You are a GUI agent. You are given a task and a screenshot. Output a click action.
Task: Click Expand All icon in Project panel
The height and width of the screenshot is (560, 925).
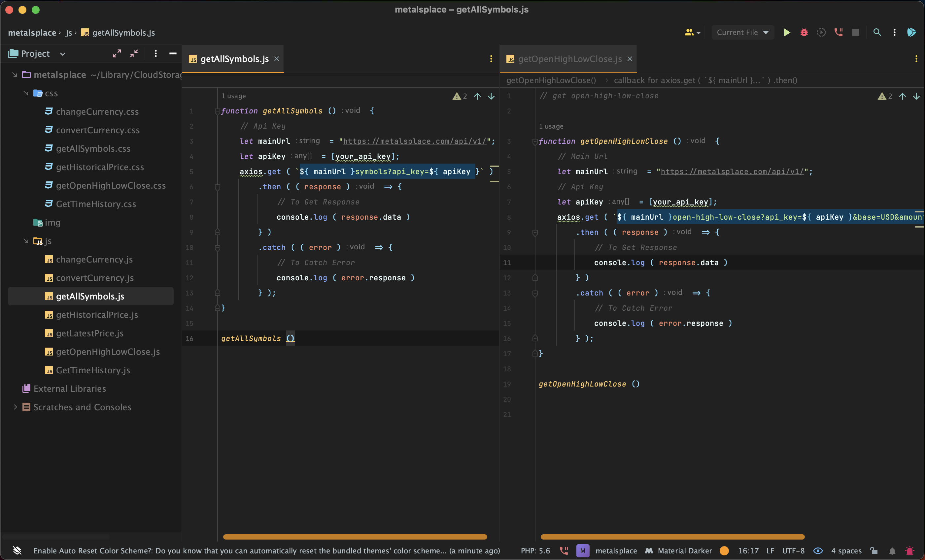[117, 54]
